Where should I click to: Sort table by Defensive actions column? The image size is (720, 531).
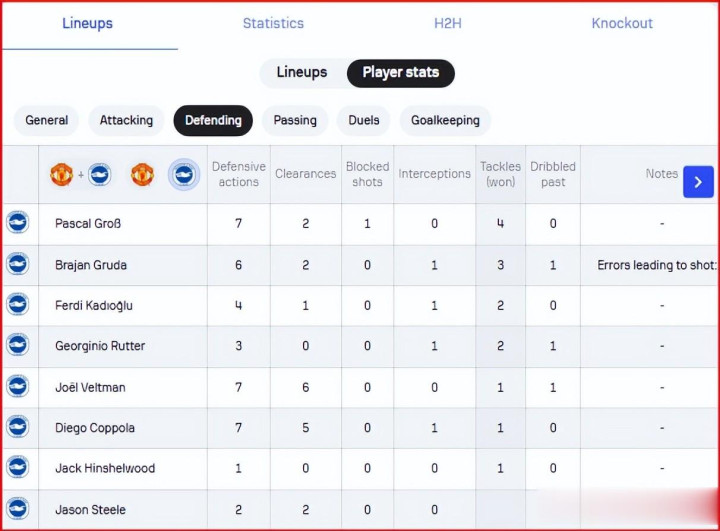pyautogui.click(x=238, y=174)
